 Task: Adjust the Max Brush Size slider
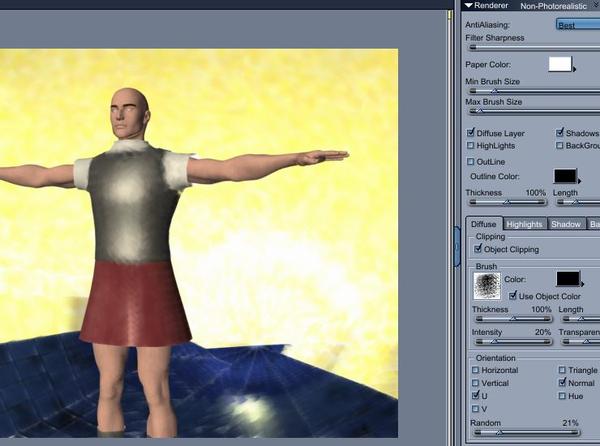535,111
